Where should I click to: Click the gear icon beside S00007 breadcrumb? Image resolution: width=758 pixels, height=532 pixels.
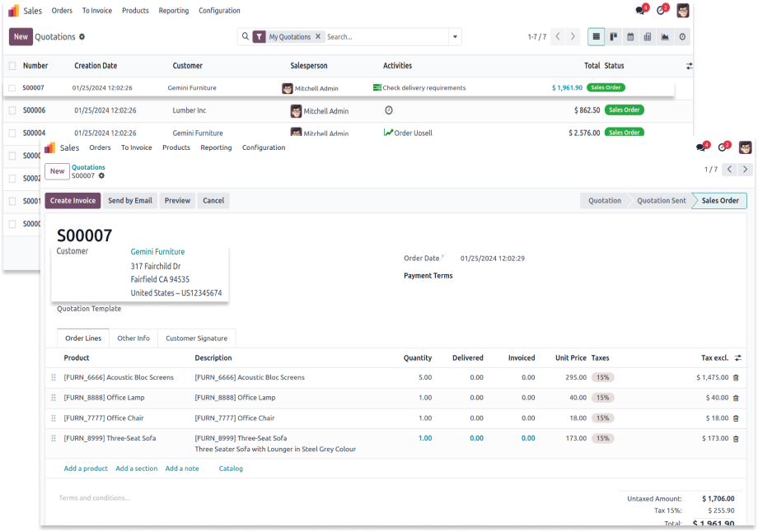[102, 175]
